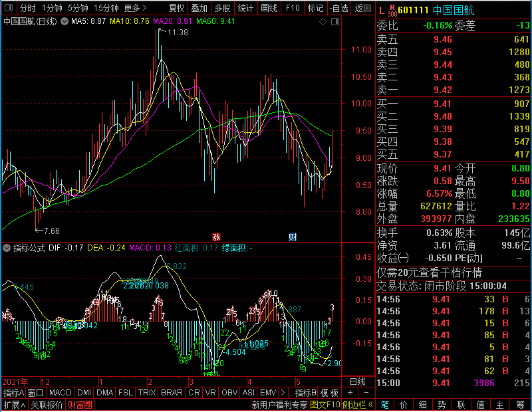
Task: Select the 笔 tick tab
Action: [x=384, y=405]
